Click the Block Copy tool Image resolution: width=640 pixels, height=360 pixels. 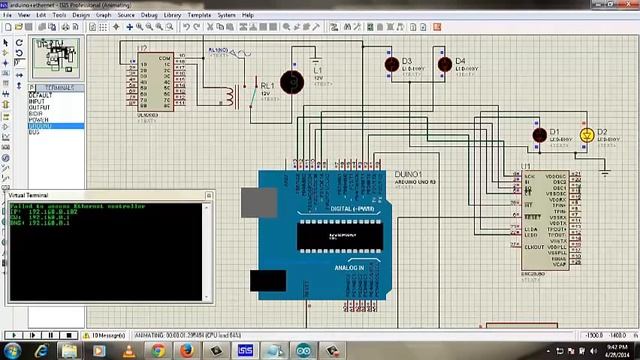(x=243, y=27)
